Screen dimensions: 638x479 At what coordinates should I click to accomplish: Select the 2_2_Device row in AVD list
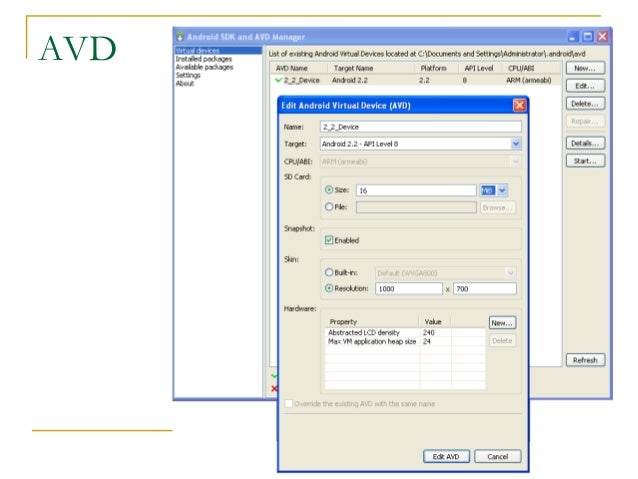pyautogui.click(x=415, y=80)
